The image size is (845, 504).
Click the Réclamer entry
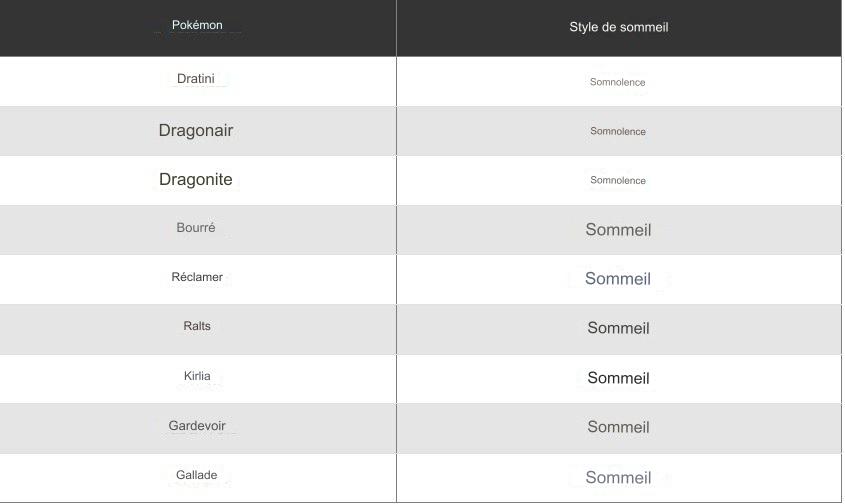click(x=197, y=277)
